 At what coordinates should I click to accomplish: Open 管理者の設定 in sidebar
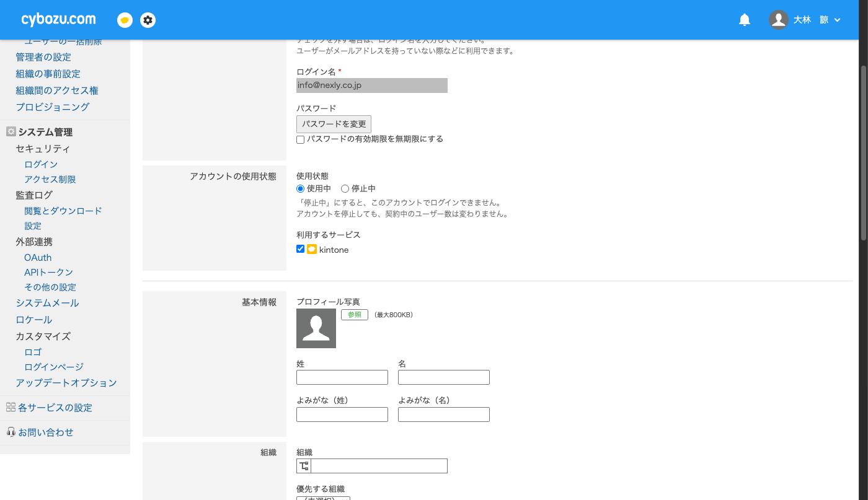coord(43,57)
